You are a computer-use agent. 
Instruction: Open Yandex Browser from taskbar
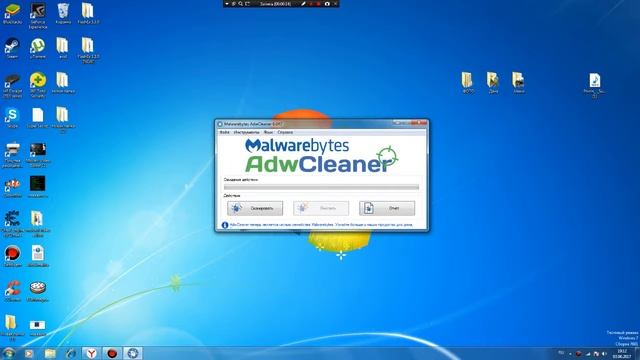[x=91, y=353]
